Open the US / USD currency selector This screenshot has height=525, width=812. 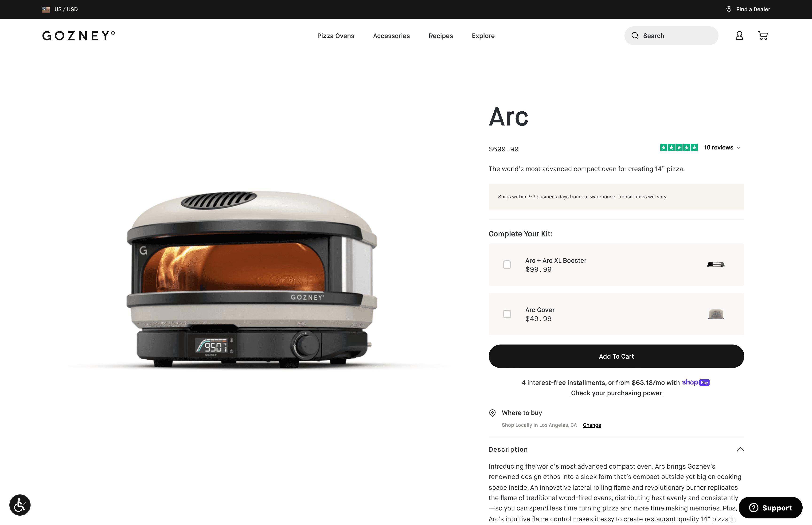(x=60, y=10)
